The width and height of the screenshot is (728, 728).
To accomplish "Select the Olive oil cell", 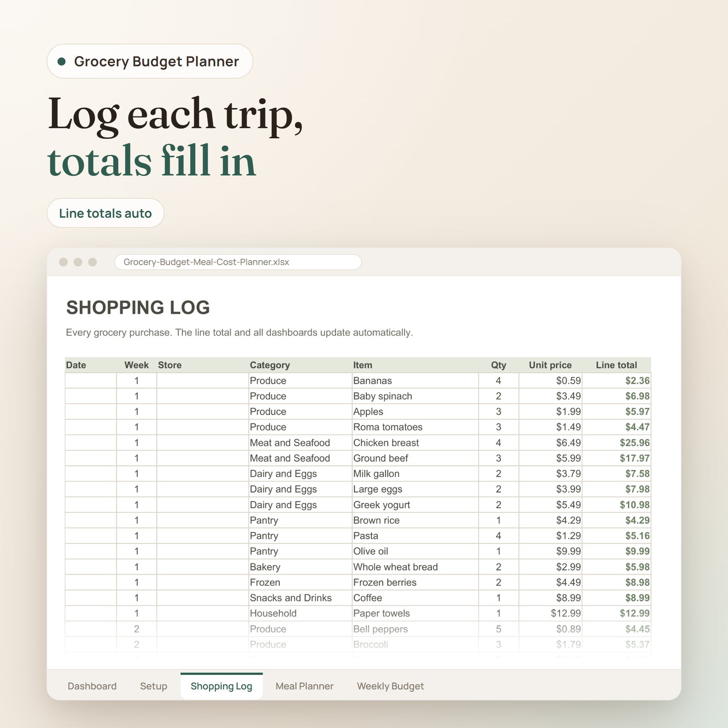I will (415, 551).
